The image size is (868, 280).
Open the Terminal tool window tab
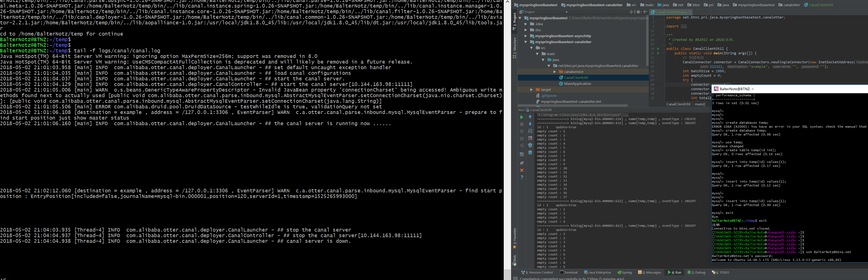point(569,273)
